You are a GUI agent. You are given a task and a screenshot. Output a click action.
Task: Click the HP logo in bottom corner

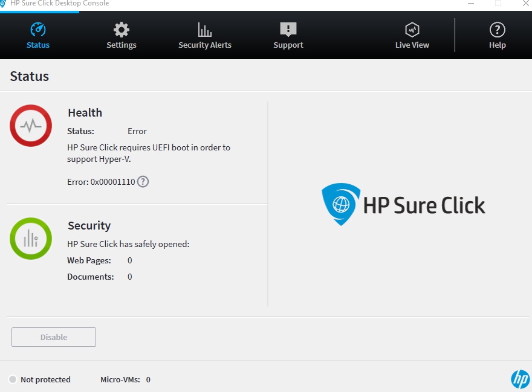coord(520,378)
